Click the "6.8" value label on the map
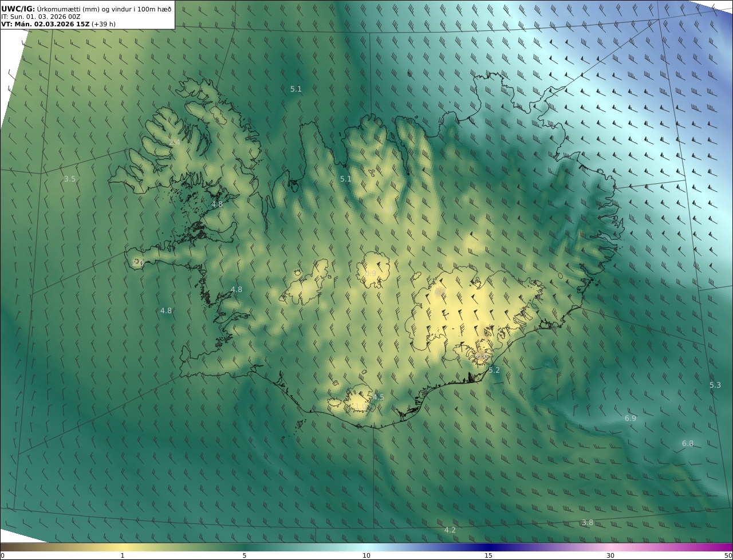 687,444
